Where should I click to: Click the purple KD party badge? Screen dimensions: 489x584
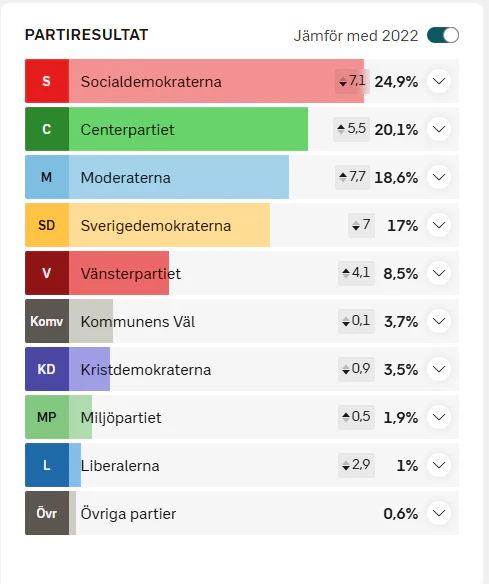tap(47, 369)
